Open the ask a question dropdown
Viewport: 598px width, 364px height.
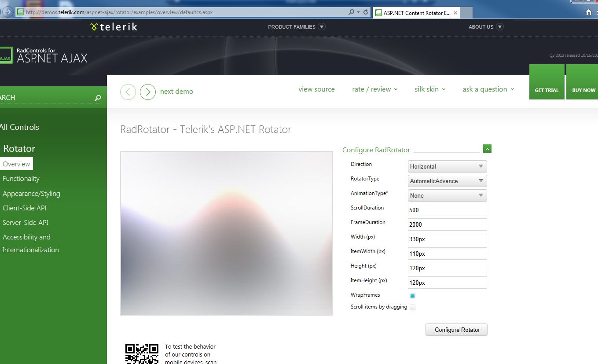tap(488, 89)
